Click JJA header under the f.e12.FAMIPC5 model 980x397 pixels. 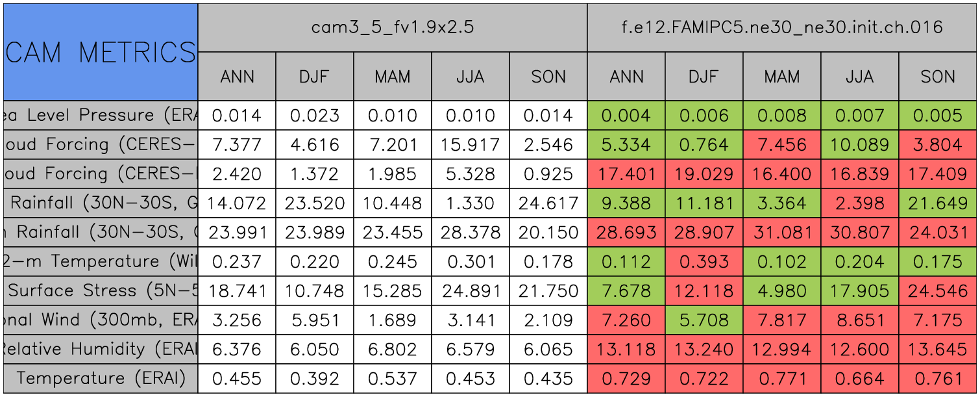click(x=860, y=77)
